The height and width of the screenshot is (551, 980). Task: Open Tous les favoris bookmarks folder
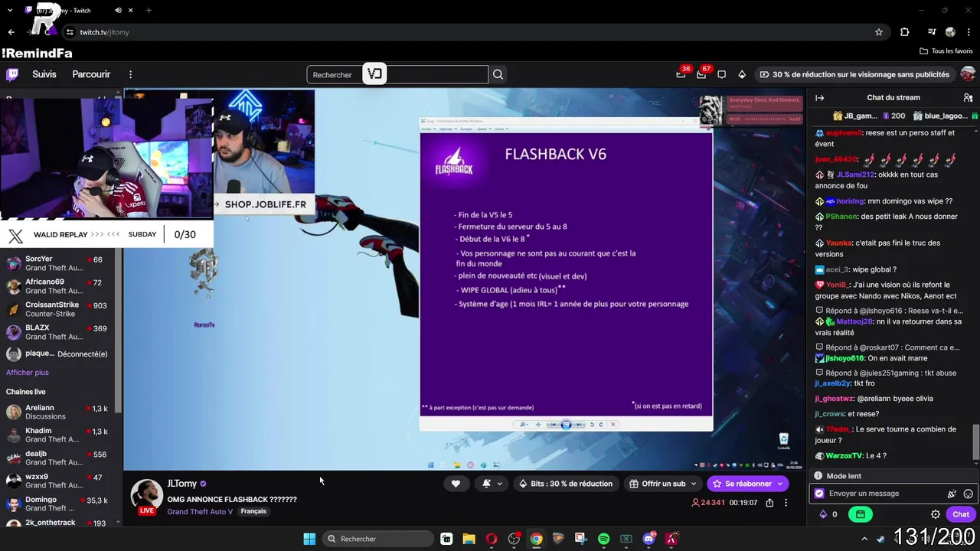point(946,51)
